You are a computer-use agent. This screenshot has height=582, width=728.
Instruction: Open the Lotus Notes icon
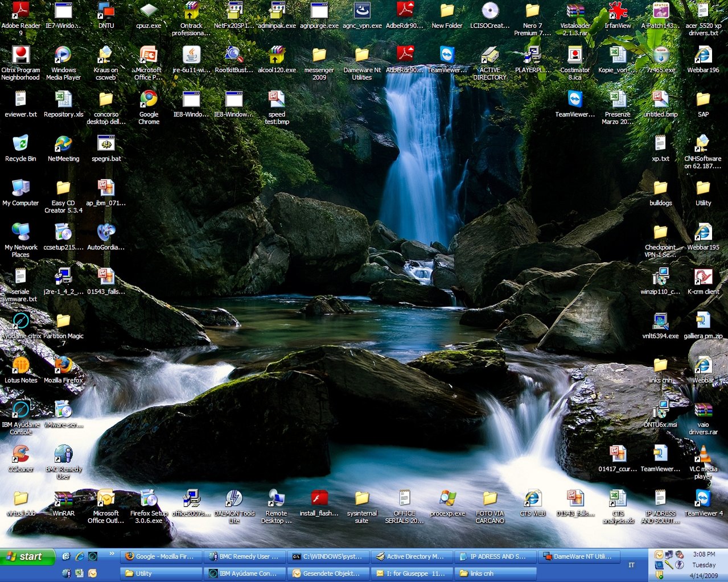coord(20,366)
